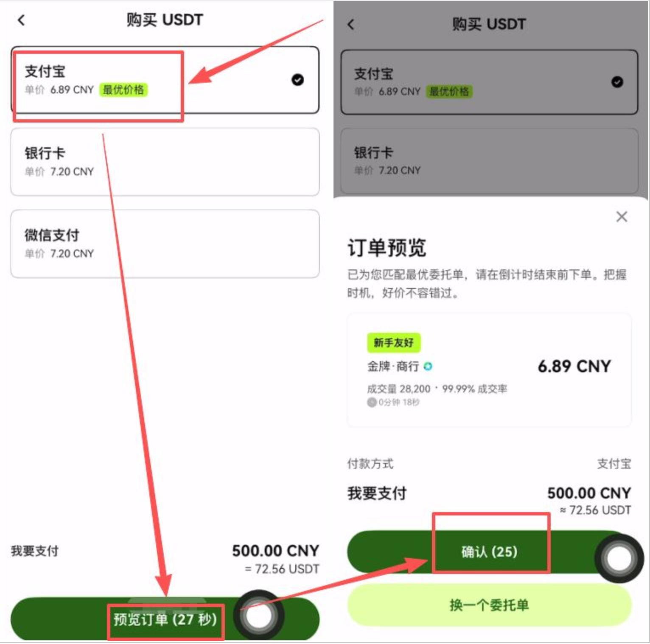Viewport: 650px width, 644px height.
Task: Close the order preview sheet
Action: pyautogui.click(x=622, y=216)
